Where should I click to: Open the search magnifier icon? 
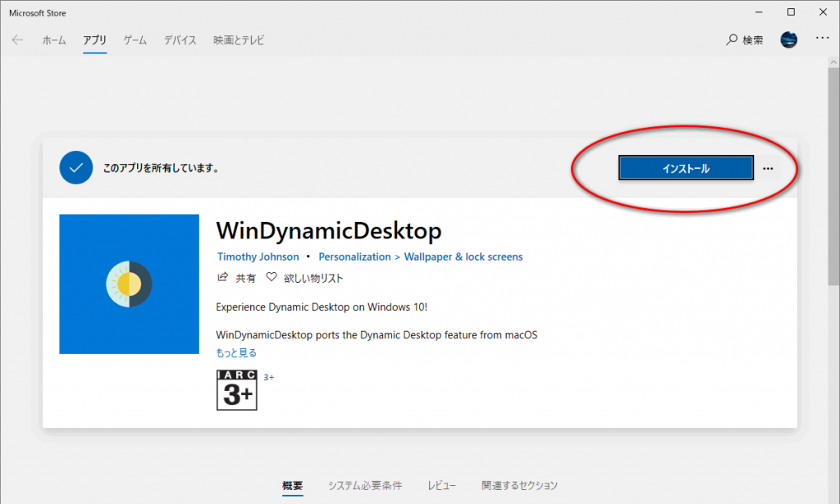click(x=732, y=40)
